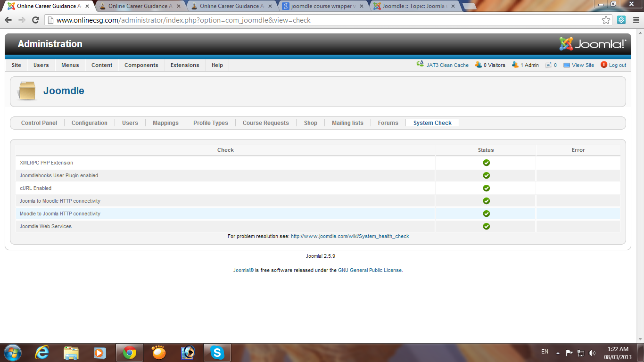Open the Windows Start menu

pyautogui.click(x=12, y=353)
